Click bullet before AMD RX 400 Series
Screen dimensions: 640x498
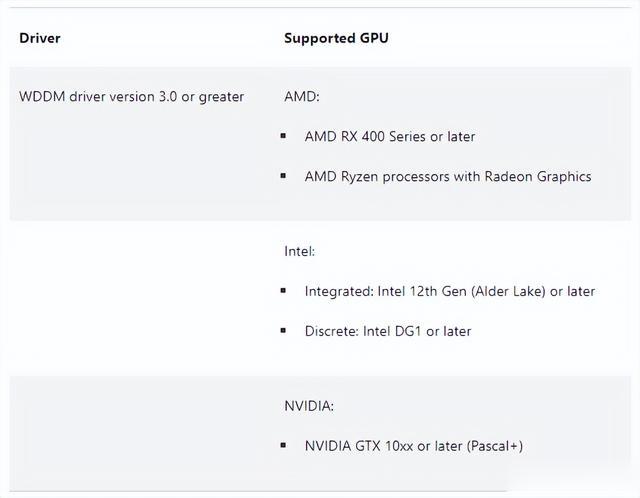283,136
